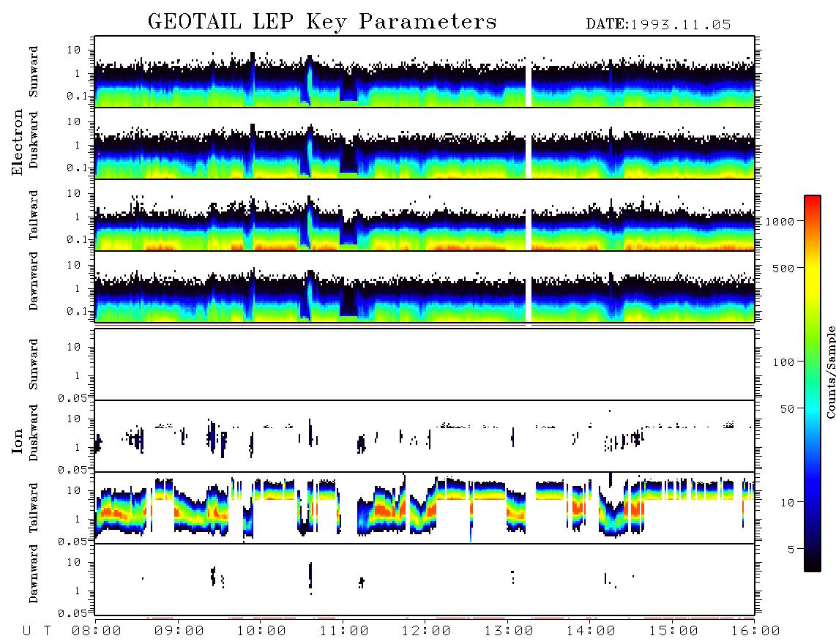Click the "U T" time axis label
Viewport: 836px width, 644px height.
point(37,632)
